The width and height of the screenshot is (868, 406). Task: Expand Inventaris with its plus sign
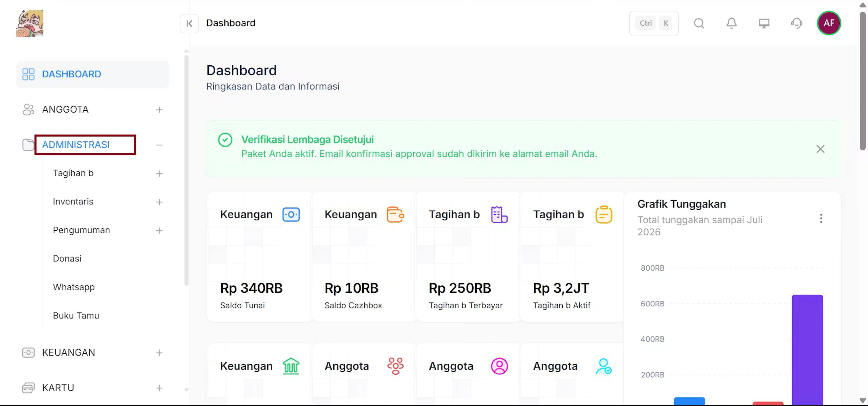[x=159, y=202]
